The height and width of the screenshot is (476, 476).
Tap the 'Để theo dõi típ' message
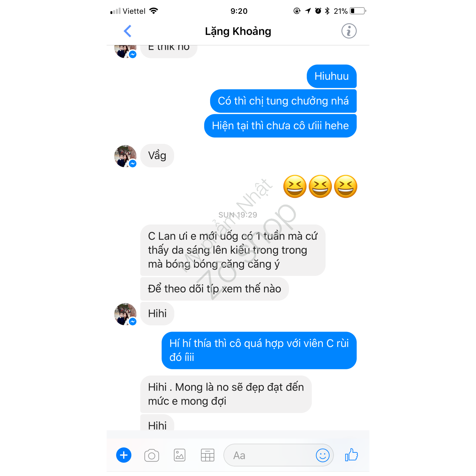(214, 289)
